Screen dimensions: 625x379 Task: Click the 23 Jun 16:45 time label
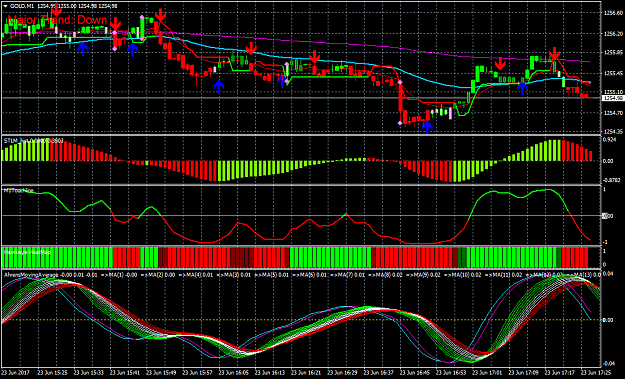415,373
